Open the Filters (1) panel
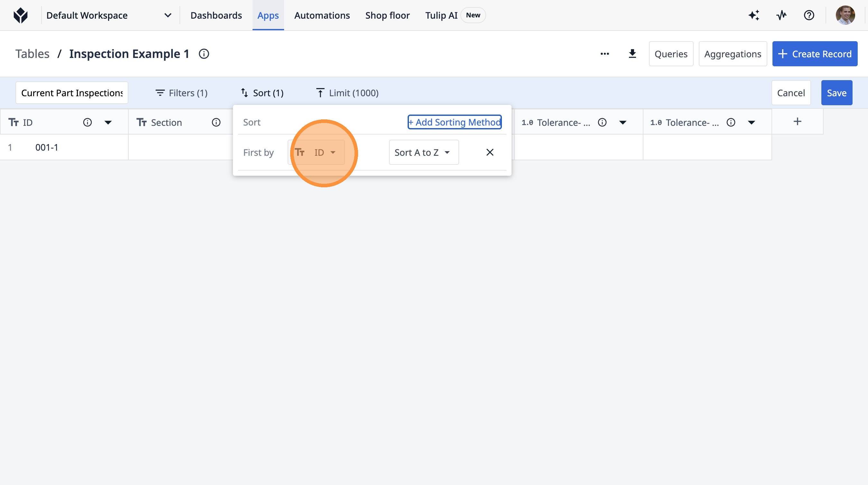This screenshot has height=485, width=868. click(x=181, y=93)
